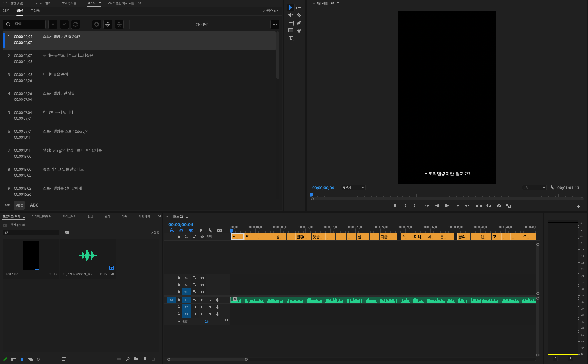Open 시퀀스 02 timeline panel menu
Image resolution: width=588 pixels, height=364 pixels.
click(x=187, y=217)
